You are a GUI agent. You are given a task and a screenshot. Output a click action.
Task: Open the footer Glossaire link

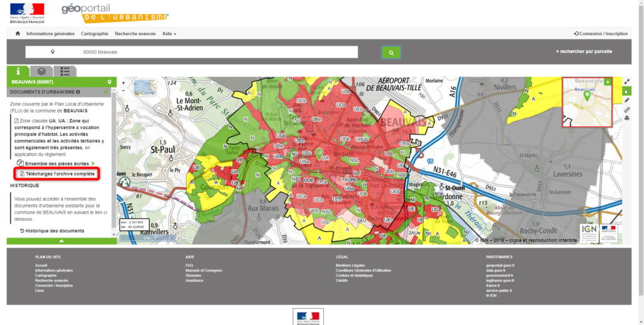(193, 275)
